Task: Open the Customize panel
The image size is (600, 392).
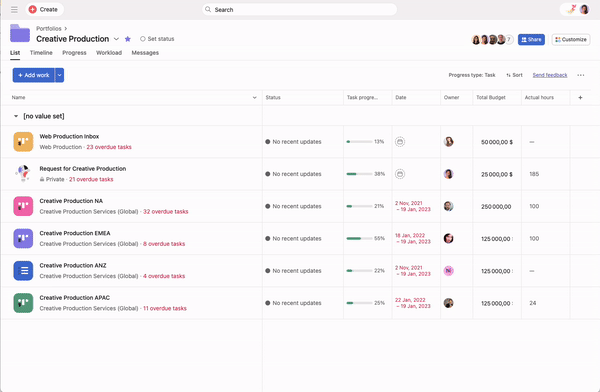Action: [571, 39]
